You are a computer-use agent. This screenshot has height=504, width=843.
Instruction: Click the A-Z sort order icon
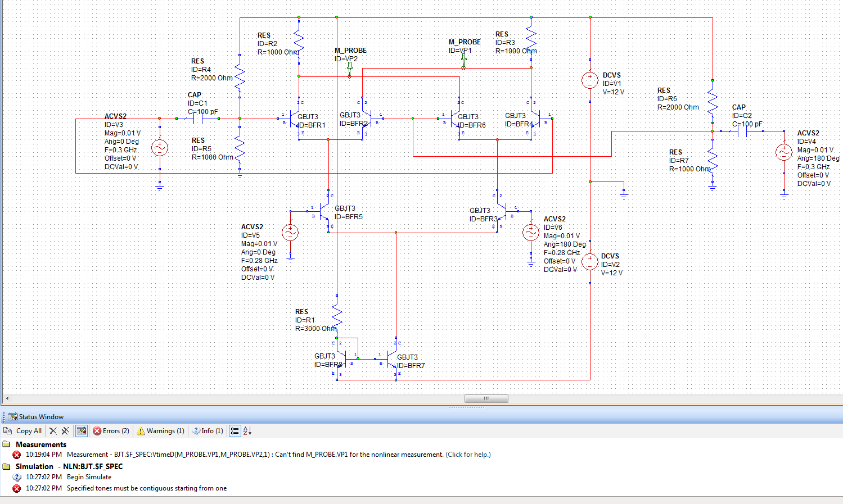point(247,431)
